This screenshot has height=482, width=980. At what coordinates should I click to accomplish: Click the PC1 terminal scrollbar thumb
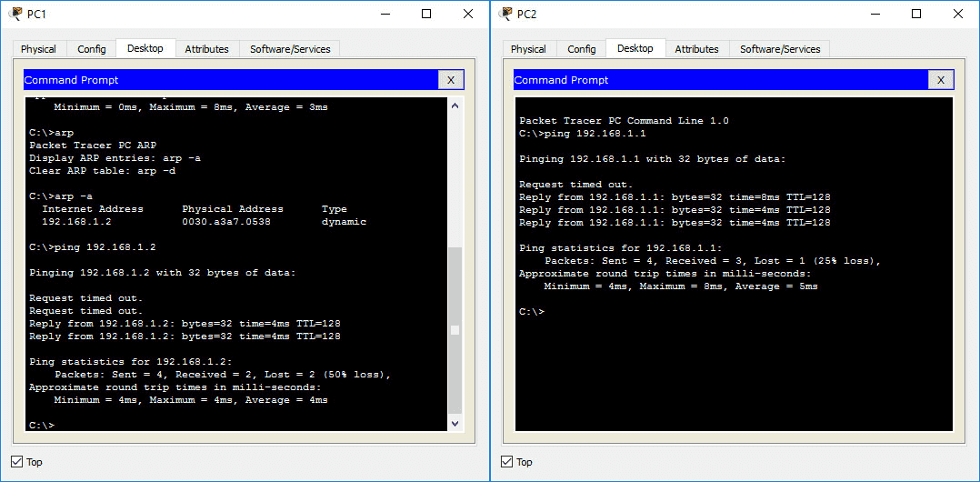click(x=455, y=329)
